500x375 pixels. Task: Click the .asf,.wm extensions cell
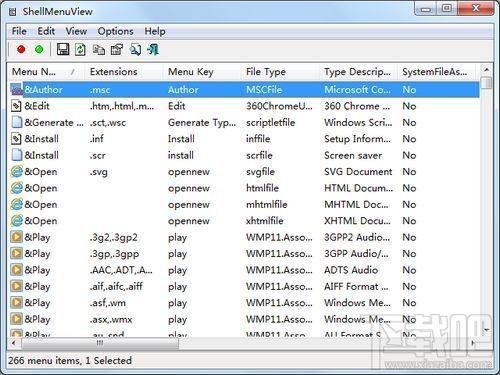[x=107, y=303]
